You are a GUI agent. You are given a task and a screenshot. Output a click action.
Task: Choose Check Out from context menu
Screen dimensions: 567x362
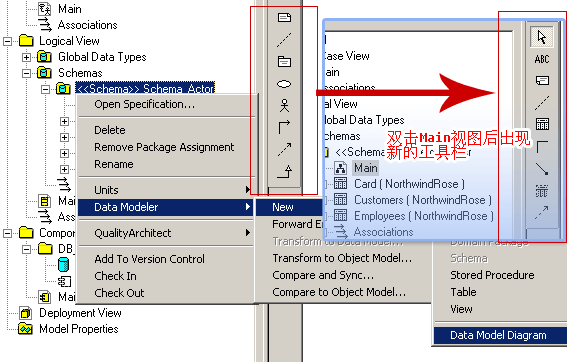167,293
